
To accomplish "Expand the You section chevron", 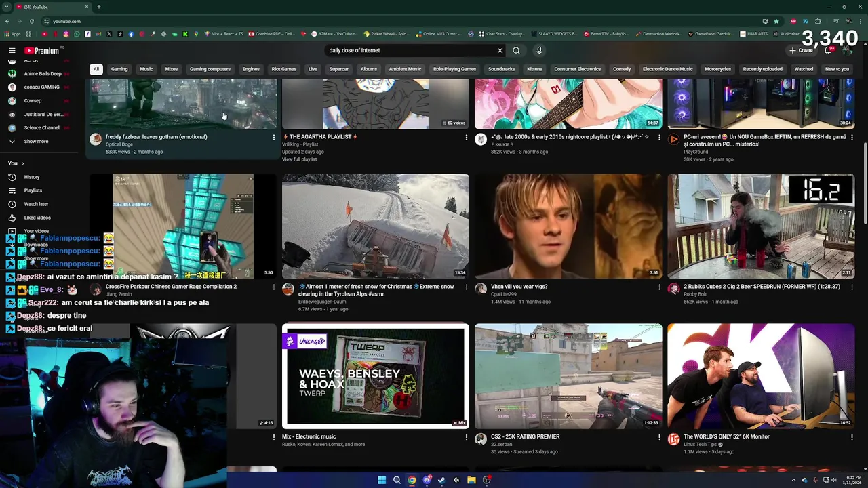I will pyautogui.click(x=22, y=163).
